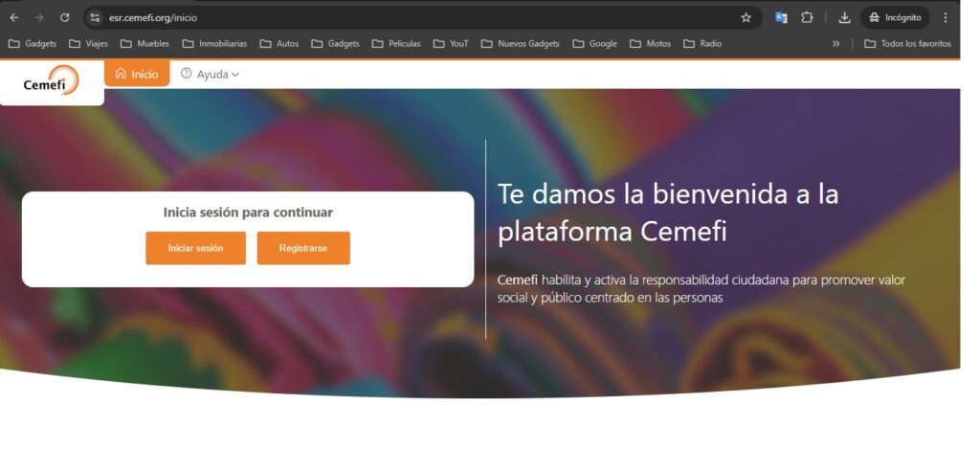Image resolution: width=980 pixels, height=471 pixels.
Task: Open the Google Translate icon
Action: (781, 18)
